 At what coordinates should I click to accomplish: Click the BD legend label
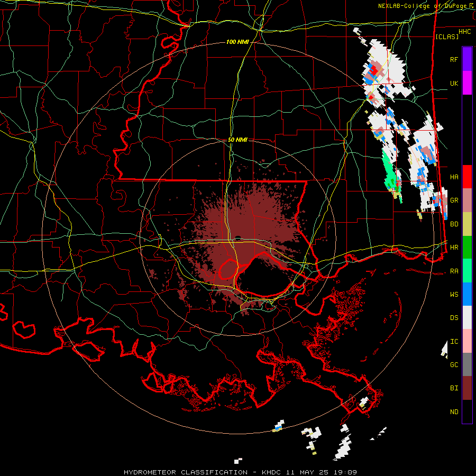454,224
